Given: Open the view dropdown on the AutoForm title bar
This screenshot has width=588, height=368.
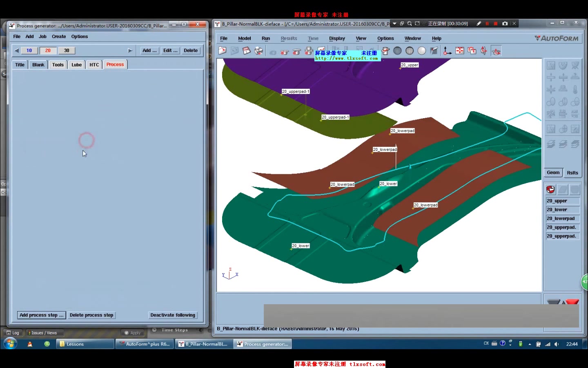Looking at the screenshot, I should (x=394, y=23).
